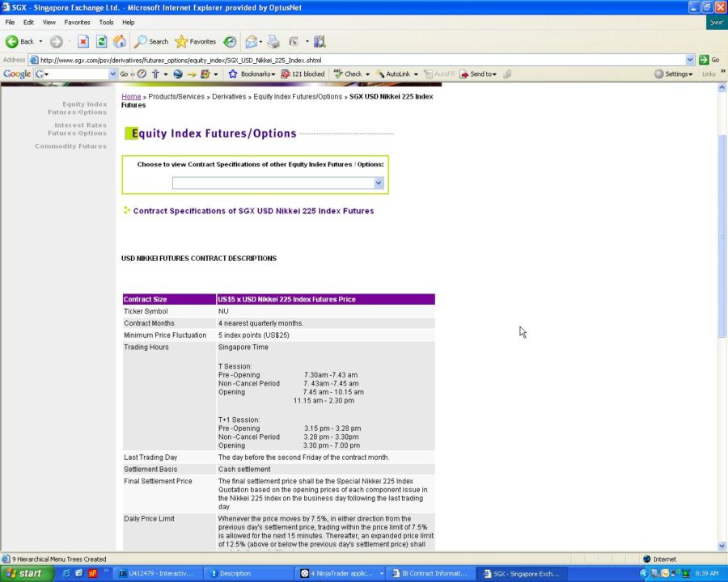
Task: Click the Contract Size table header cell
Action: [169, 299]
